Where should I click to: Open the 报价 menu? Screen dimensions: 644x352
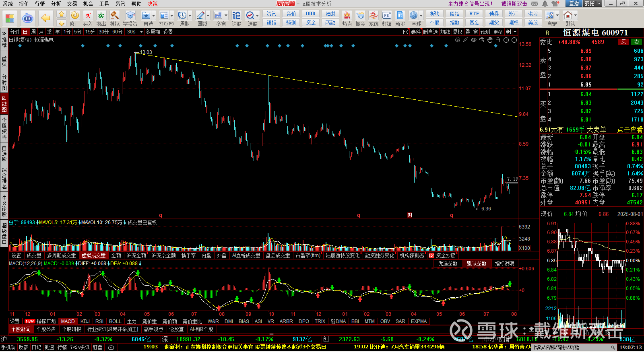pyautogui.click(x=24, y=4)
